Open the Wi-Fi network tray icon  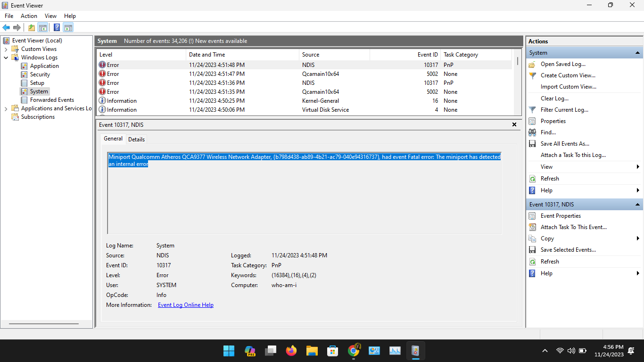click(x=560, y=351)
